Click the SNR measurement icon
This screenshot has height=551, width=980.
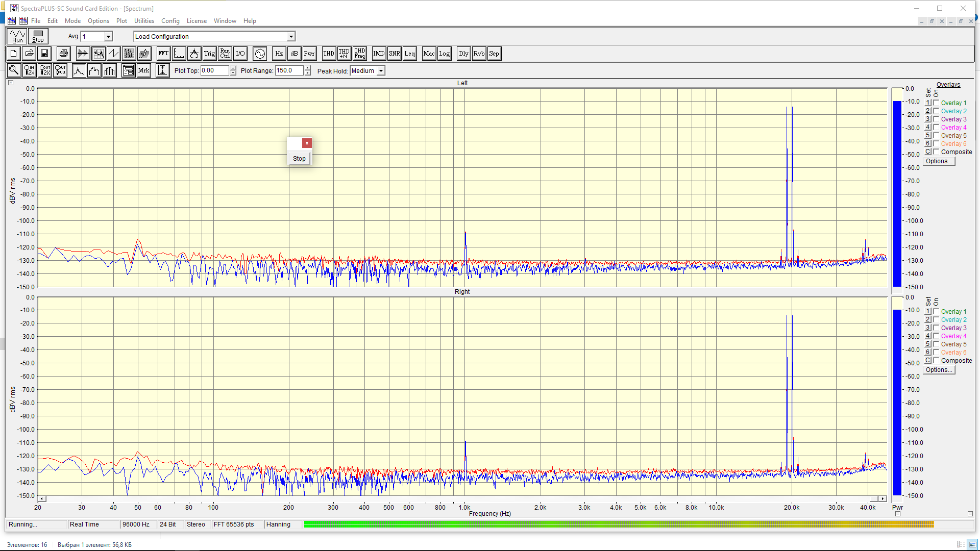(x=394, y=54)
